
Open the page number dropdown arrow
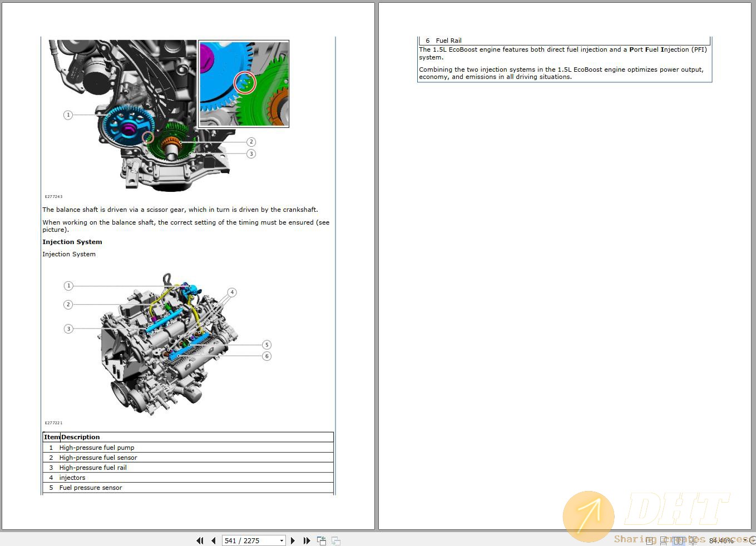click(281, 540)
